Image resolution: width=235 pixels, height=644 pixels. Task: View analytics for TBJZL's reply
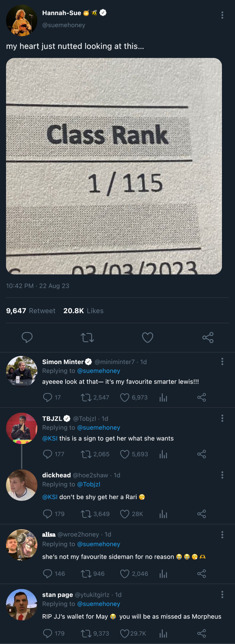click(x=163, y=454)
